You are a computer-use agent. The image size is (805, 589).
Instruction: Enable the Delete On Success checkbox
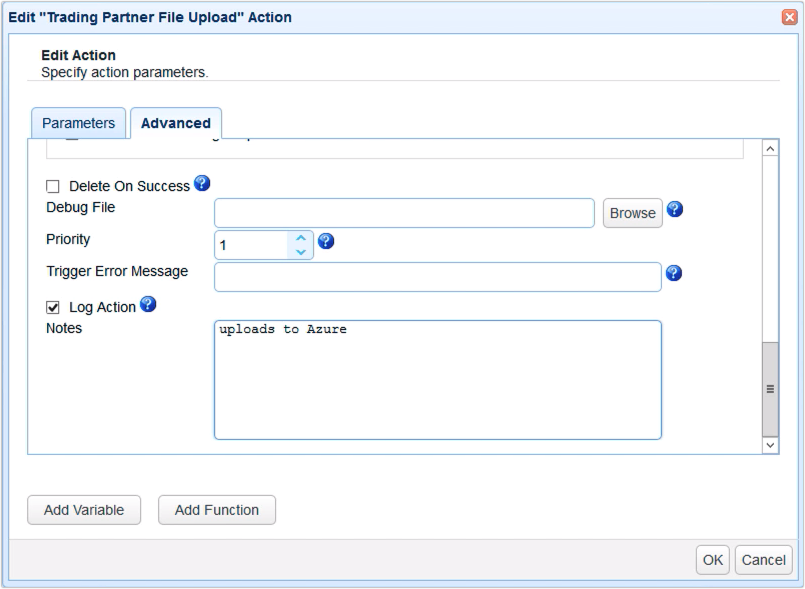pos(54,187)
